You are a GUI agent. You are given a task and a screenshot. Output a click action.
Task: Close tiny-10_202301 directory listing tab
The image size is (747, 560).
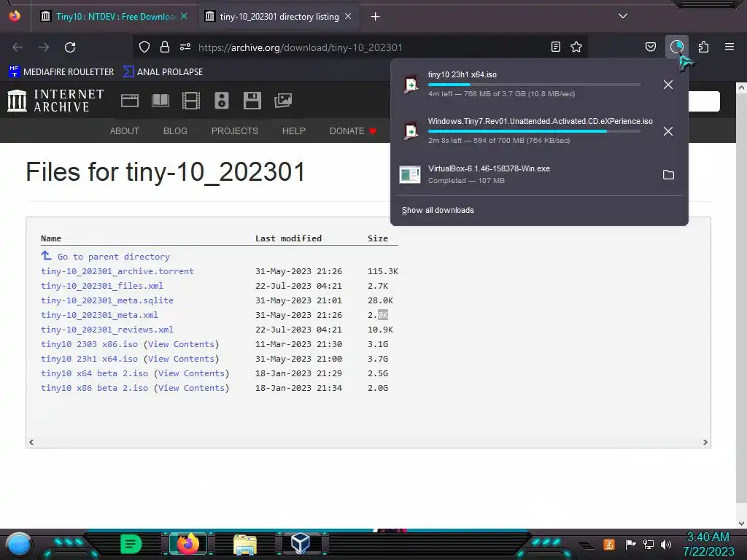tap(348, 16)
